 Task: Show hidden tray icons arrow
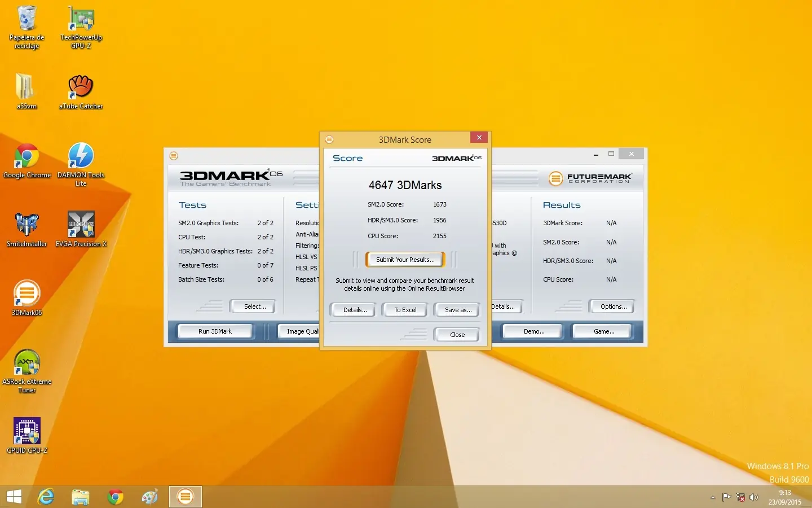pos(713,497)
